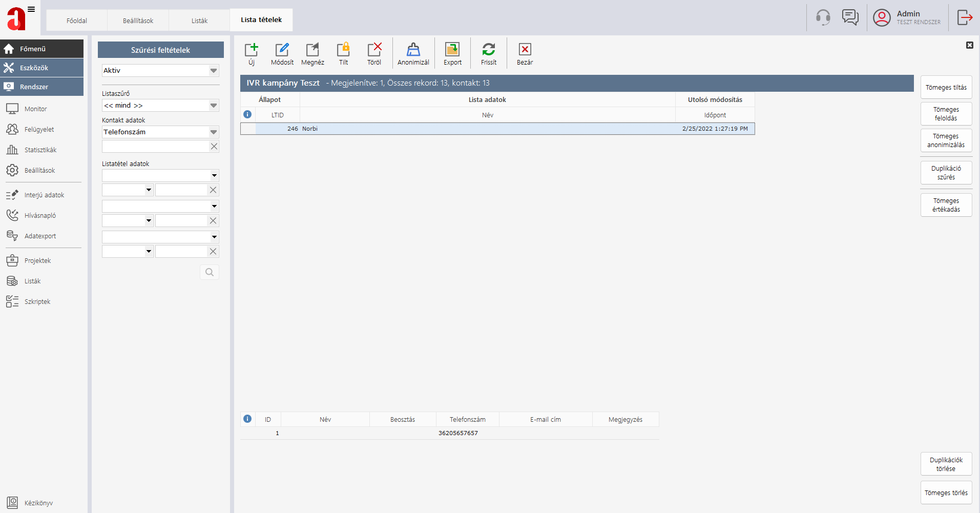Screen dimensions: 980x513
Task: Open the Megnéz view icon
Action: coord(312,50)
